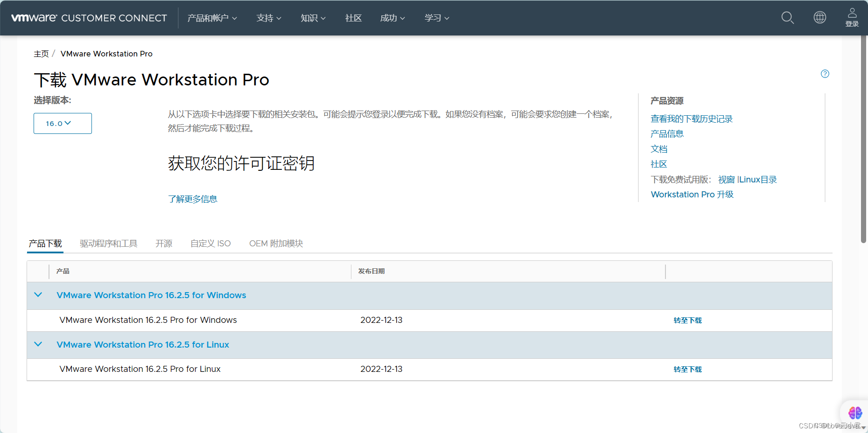The image size is (868, 433).
Task: Select the 自定义 ISO tab
Action: [210, 244]
